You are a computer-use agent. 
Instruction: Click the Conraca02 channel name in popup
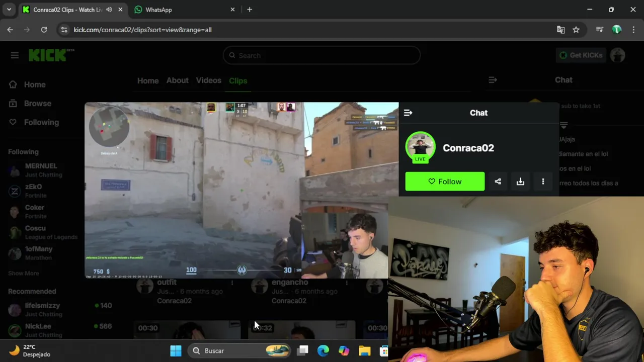(x=468, y=148)
